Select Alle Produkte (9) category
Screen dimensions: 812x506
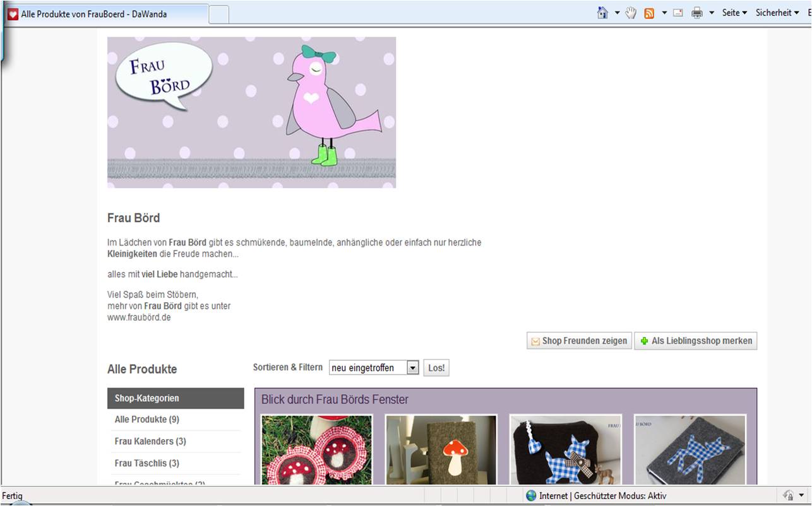click(x=147, y=420)
